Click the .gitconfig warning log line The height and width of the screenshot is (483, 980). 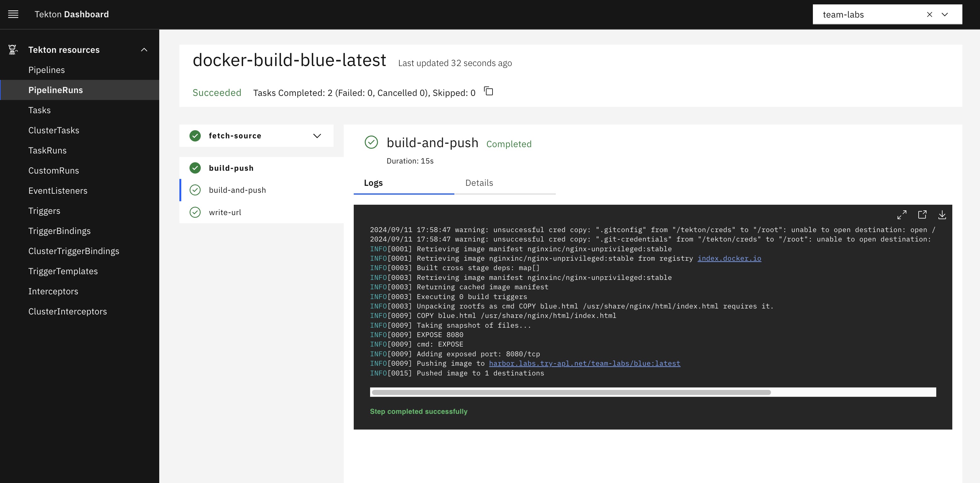pyautogui.click(x=653, y=230)
